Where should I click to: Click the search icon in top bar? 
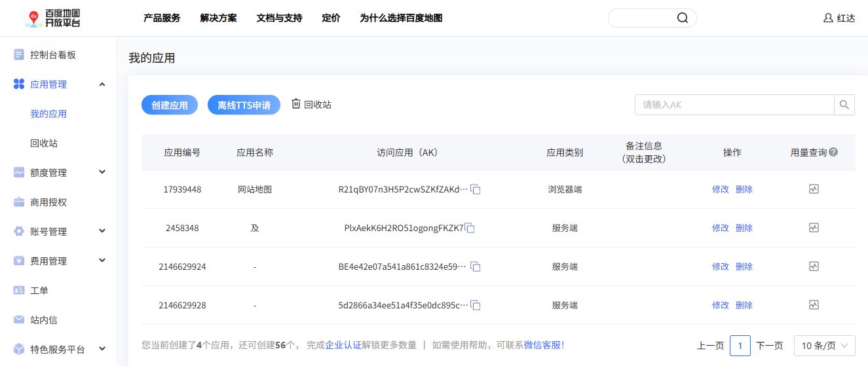(682, 18)
